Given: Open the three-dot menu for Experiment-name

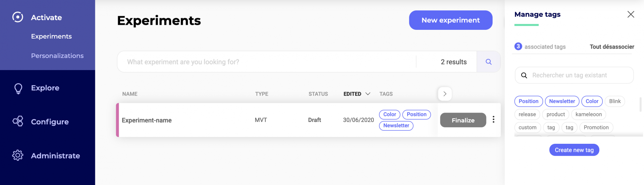Looking at the screenshot, I should point(493,120).
